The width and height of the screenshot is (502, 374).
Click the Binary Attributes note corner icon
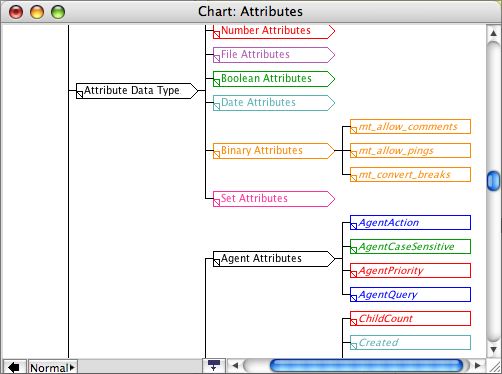[x=217, y=155]
